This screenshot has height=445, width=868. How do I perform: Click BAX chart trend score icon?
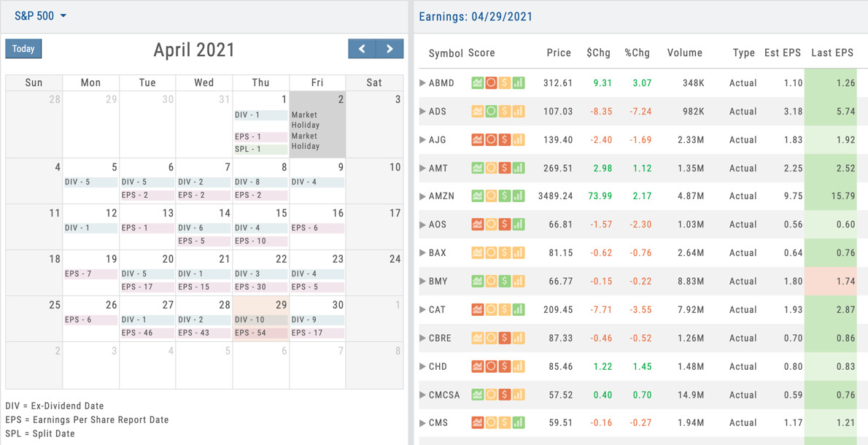[478, 253]
